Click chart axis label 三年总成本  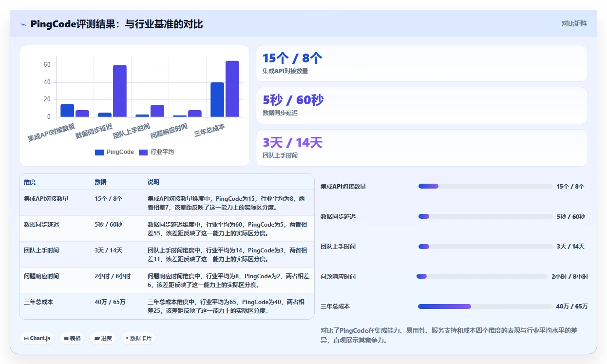tap(209, 130)
